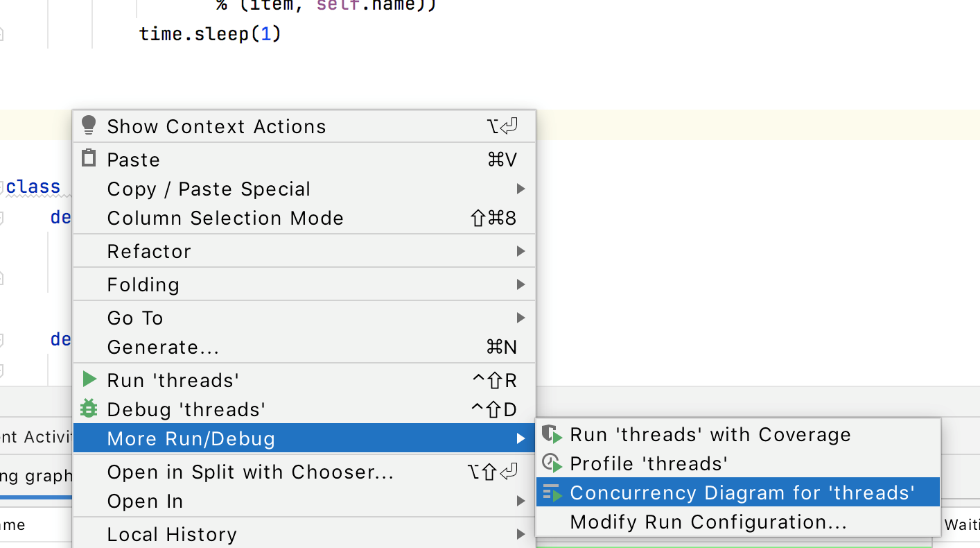Viewport: 980px width, 548px height.
Task: Click the time.sleep(1) line in the editor
Action: [208, 33]
